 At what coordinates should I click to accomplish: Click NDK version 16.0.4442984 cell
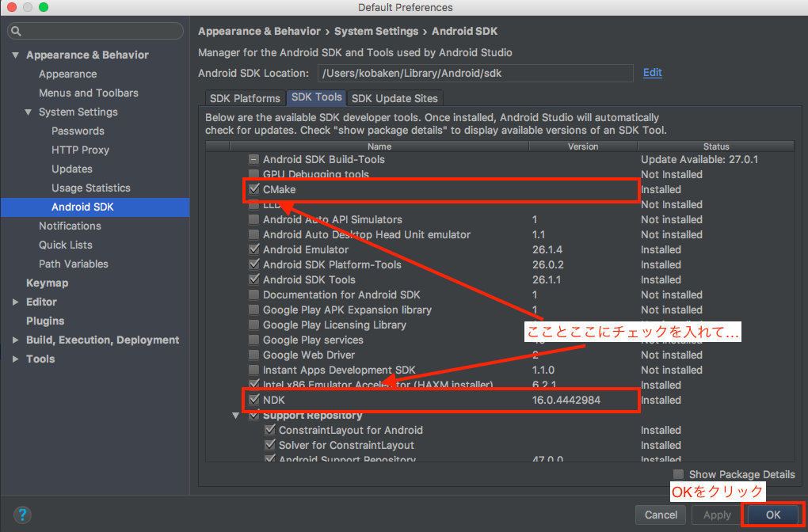click(566, 400)
